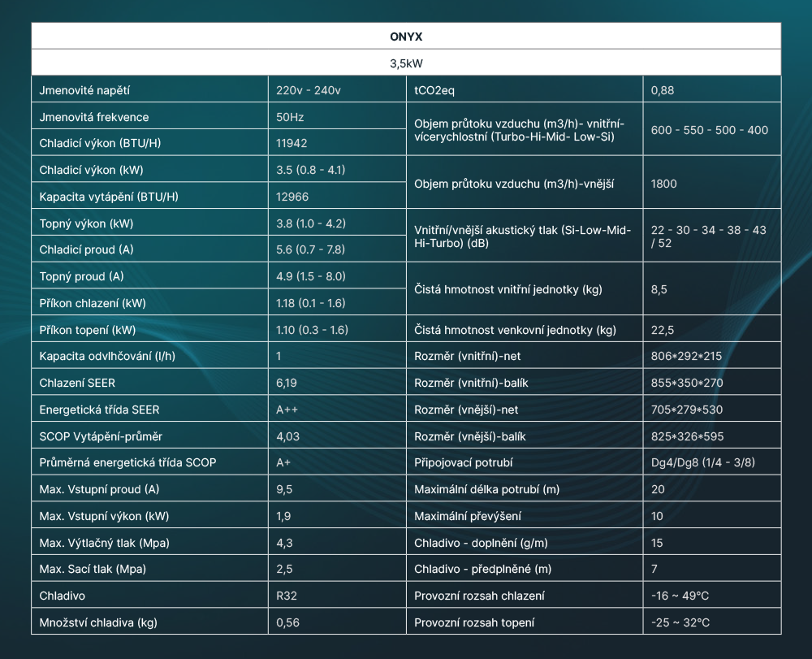812x659 pixels.
Task: Click the Chlazení SEER label
Action: tap(83, 383)
